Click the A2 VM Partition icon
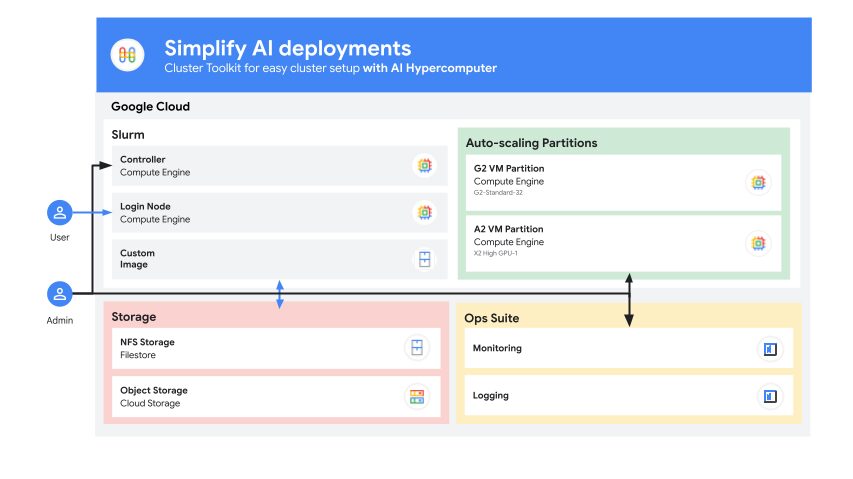The height and width of the screenshot is (479, 853). [x=758, y=242]
